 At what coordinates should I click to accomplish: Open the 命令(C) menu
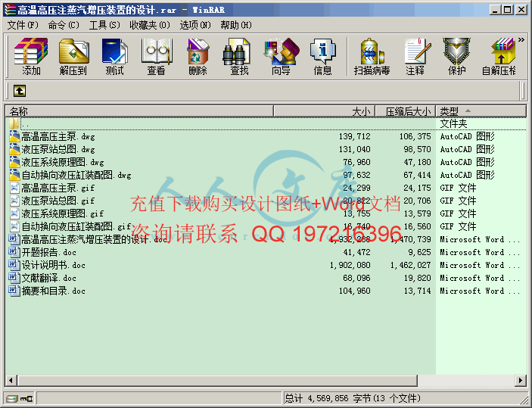point(64,25)
